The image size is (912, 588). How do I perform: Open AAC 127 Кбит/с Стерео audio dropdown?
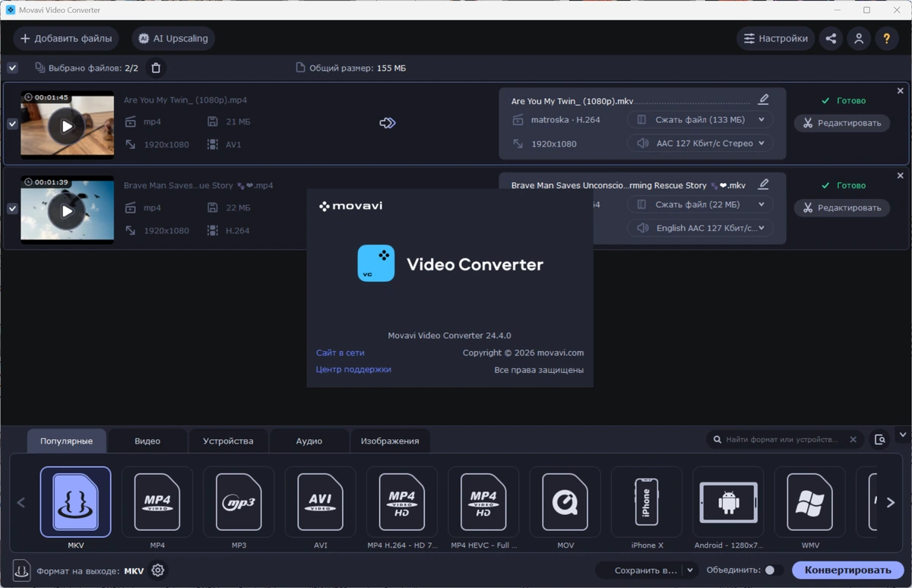pos(700,143)
